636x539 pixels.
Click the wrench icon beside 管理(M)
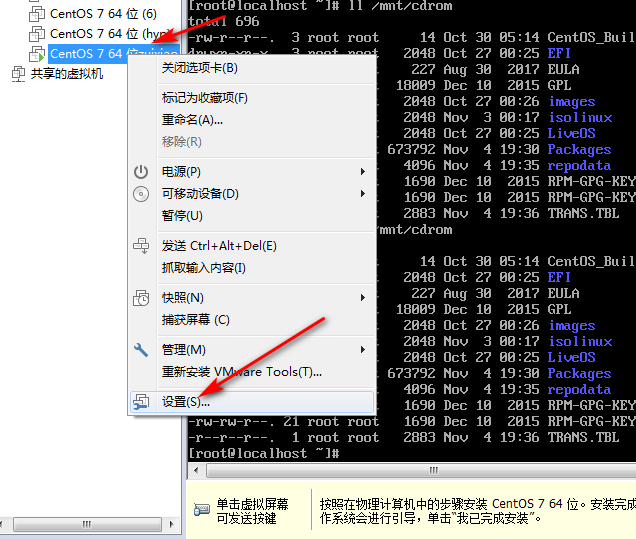coord(141,350)
